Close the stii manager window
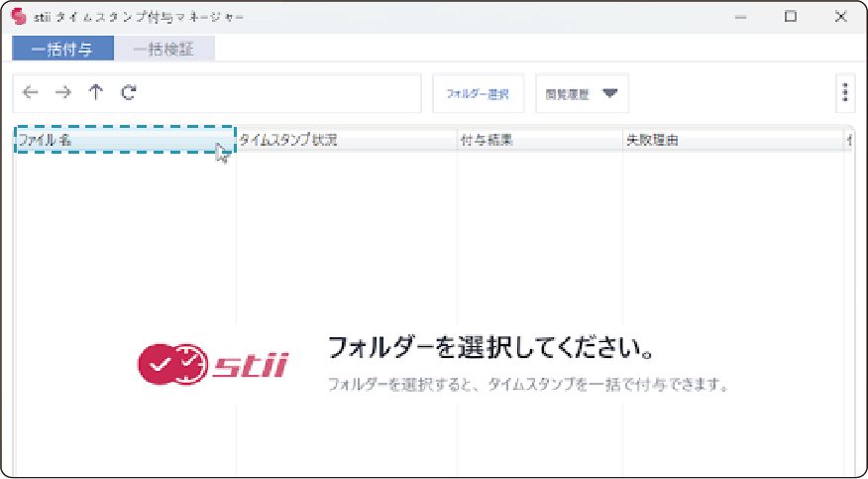 840,17
